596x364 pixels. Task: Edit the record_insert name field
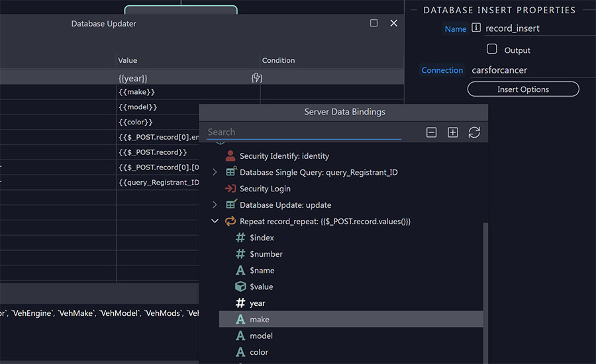540,28
